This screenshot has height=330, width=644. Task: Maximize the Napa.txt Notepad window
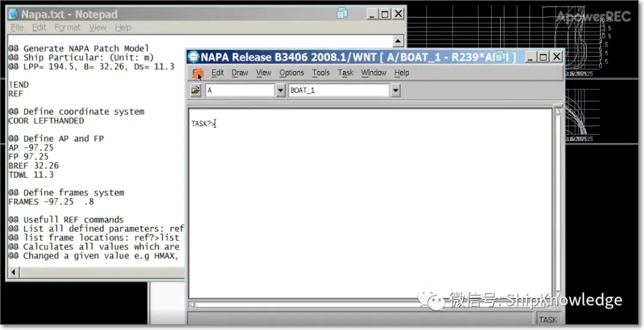pyautogui.click(x=385, y=14)
